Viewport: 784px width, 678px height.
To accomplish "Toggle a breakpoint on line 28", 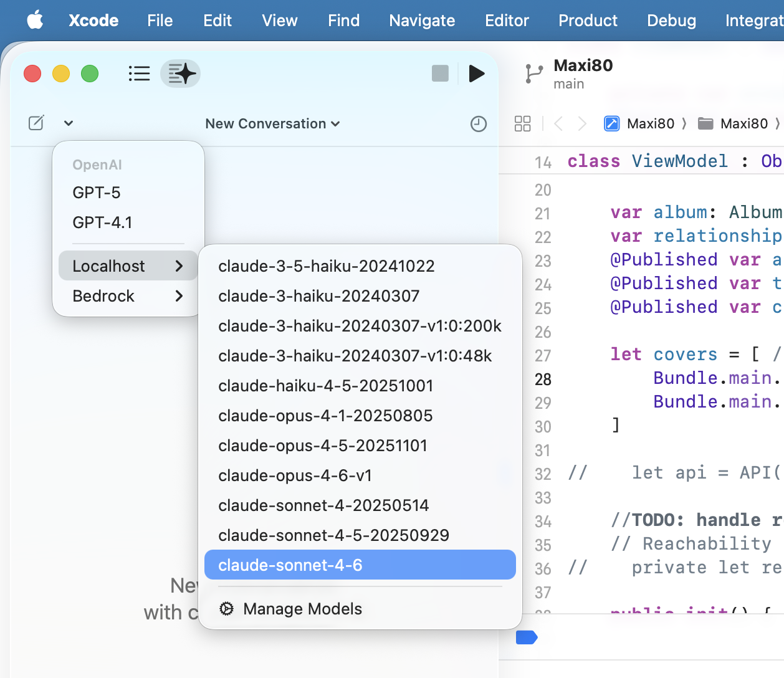I will (543, 379).
